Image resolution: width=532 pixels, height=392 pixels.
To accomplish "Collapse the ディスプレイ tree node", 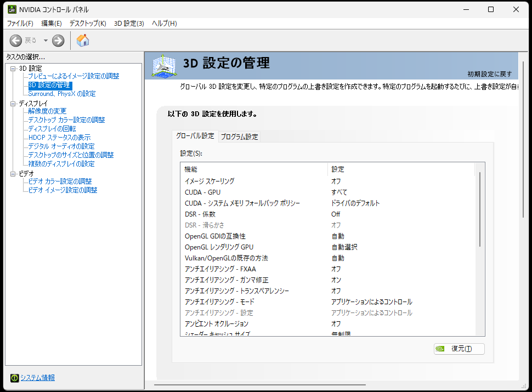I will [13, 104].
